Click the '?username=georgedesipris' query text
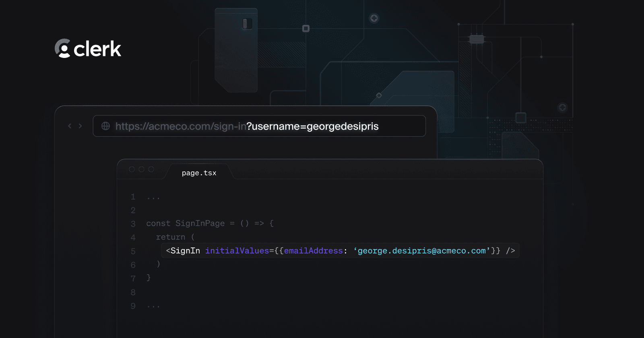Image resolution: width=644 pixels, height=338 pixels. click(x=313, y=126)
